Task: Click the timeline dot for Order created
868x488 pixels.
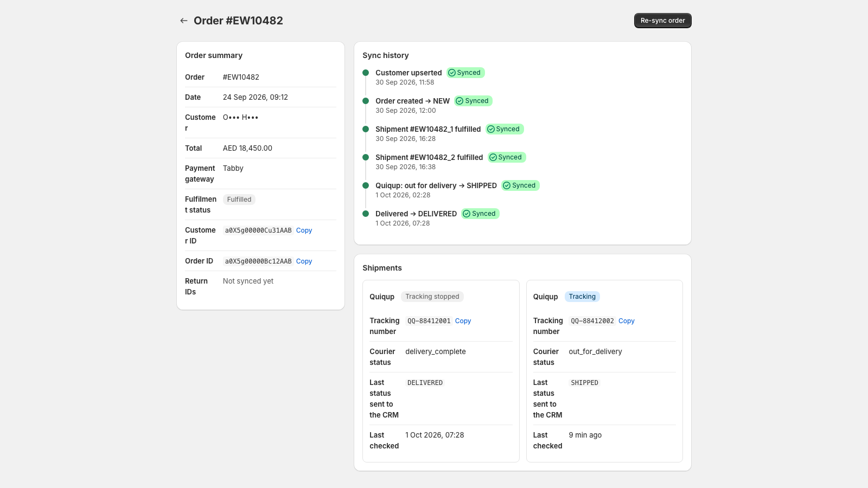Action: 366,101
